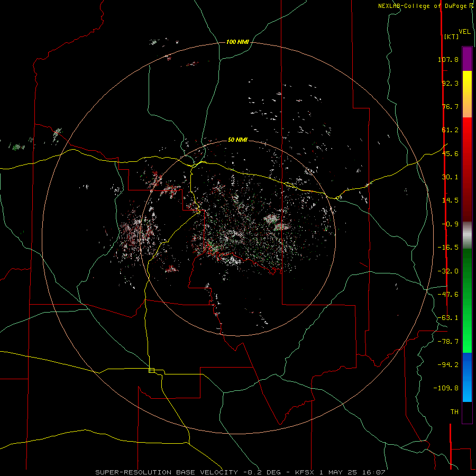This screenshot has height=476, width=476.
Task: Click the -0.9 value on velocity scale
Action: (450, 224)
